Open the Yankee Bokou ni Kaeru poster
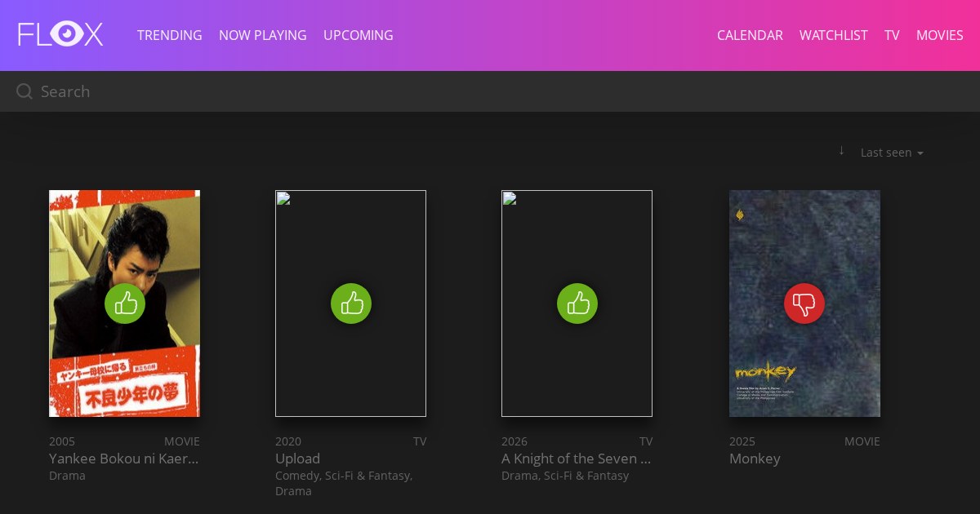Screen dimensions: 980x514 coord(124,304)
